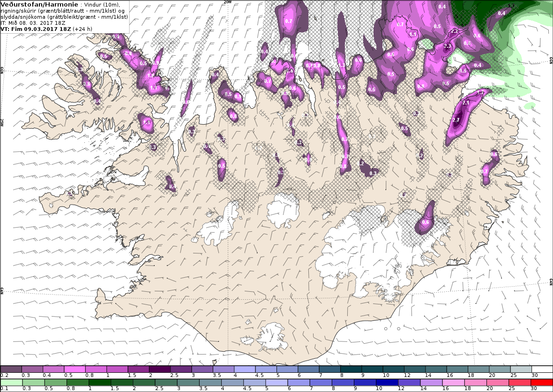Select lower legend darkest green swatch at 1

coord(100,383)
